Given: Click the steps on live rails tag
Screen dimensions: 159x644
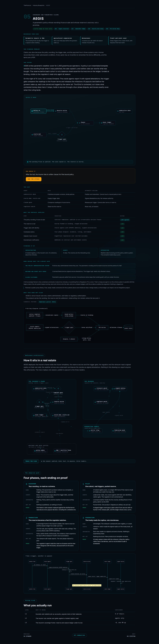Looking at the screenshot, I should coord(43,29).
